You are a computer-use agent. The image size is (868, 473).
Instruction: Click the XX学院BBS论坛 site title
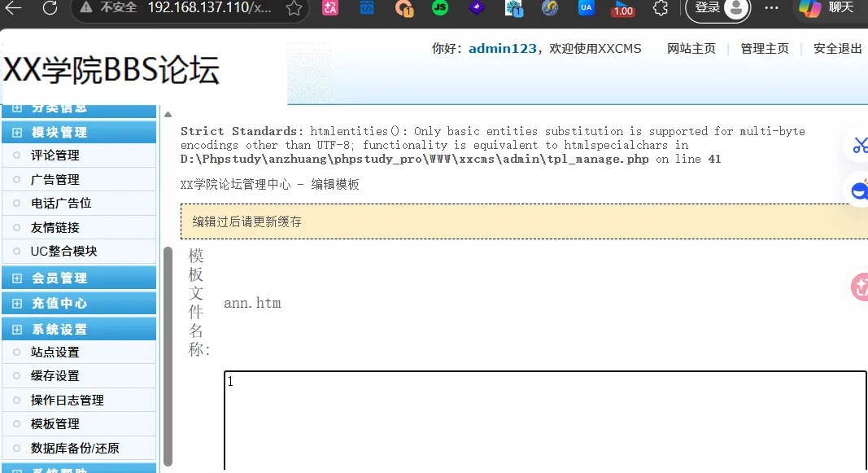click(x=111, y=70)
